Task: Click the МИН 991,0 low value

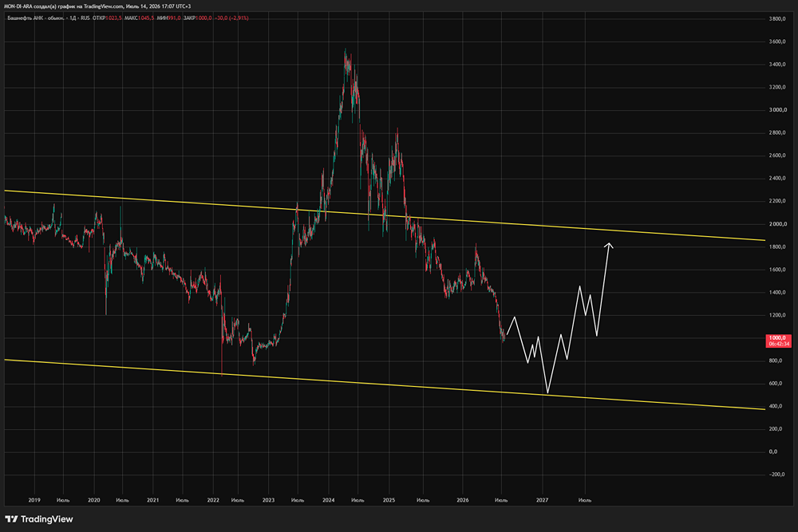Action: (168, 18)
